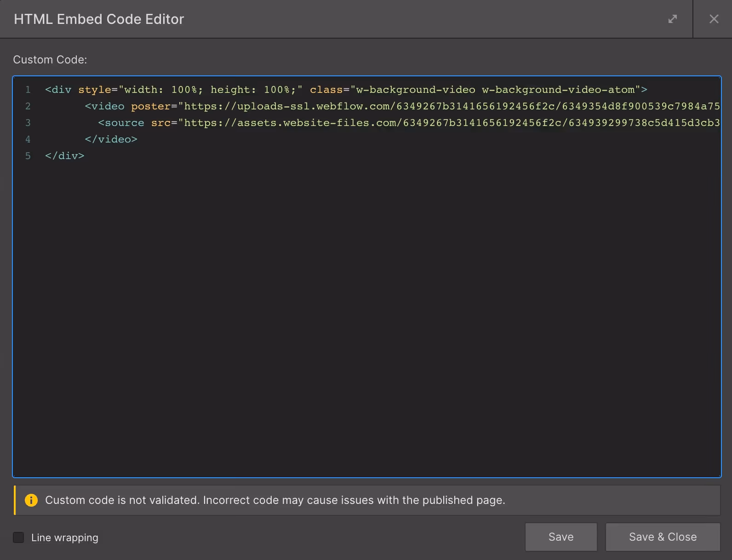The image size is (732, 560).
Task: Click the Line wrapping label text
Action: [x=65, y=537]
